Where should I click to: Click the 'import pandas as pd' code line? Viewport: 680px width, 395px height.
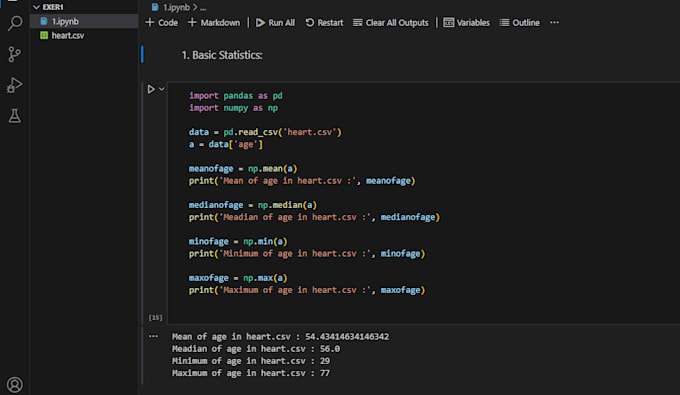click(235, 96)
